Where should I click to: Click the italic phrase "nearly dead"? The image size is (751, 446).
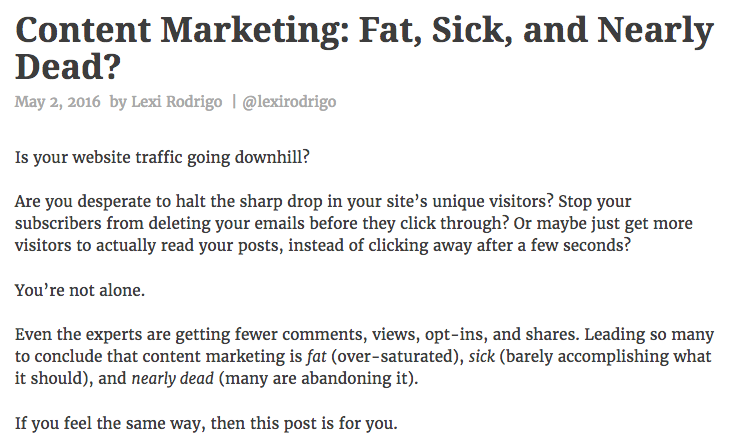172,378
